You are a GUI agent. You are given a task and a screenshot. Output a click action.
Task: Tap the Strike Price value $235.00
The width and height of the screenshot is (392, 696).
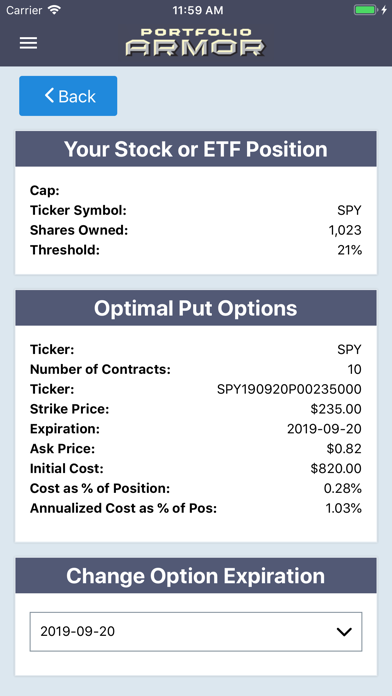coord(336,409)
